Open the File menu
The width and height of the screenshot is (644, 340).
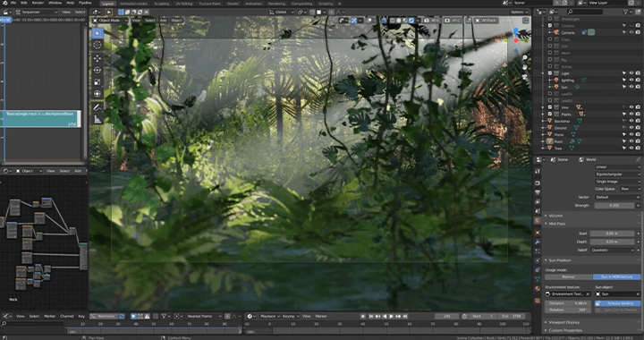point(13,3)
